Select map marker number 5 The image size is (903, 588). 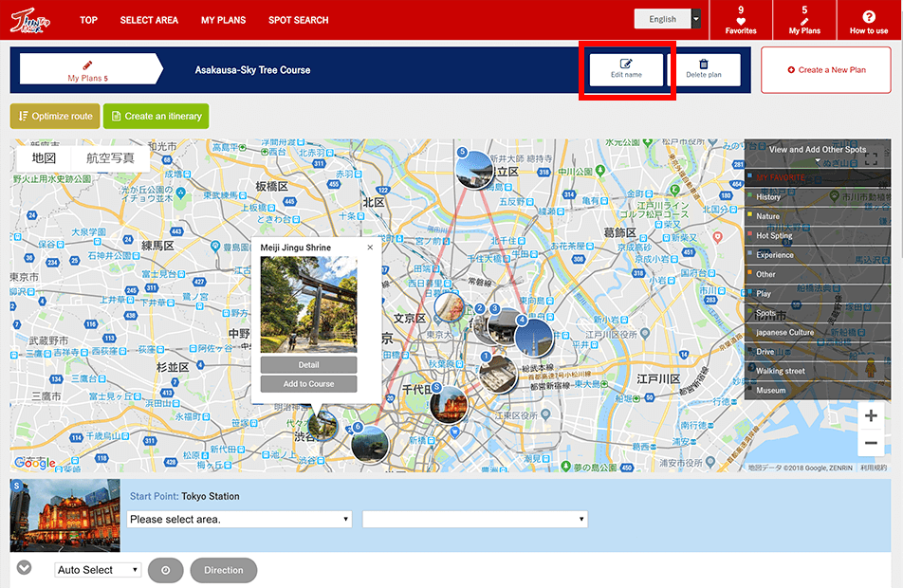[x=474, y=169]
